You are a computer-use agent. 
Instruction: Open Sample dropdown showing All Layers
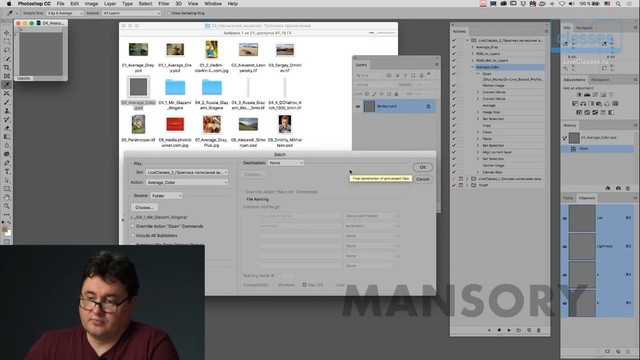pyautogui.click(x=131, y=13)
